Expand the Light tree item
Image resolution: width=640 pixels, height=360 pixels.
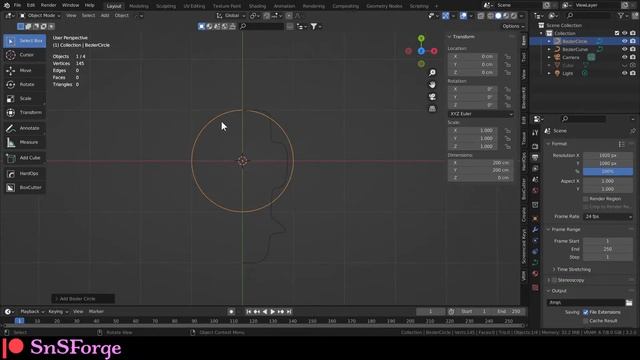[549, 73]
